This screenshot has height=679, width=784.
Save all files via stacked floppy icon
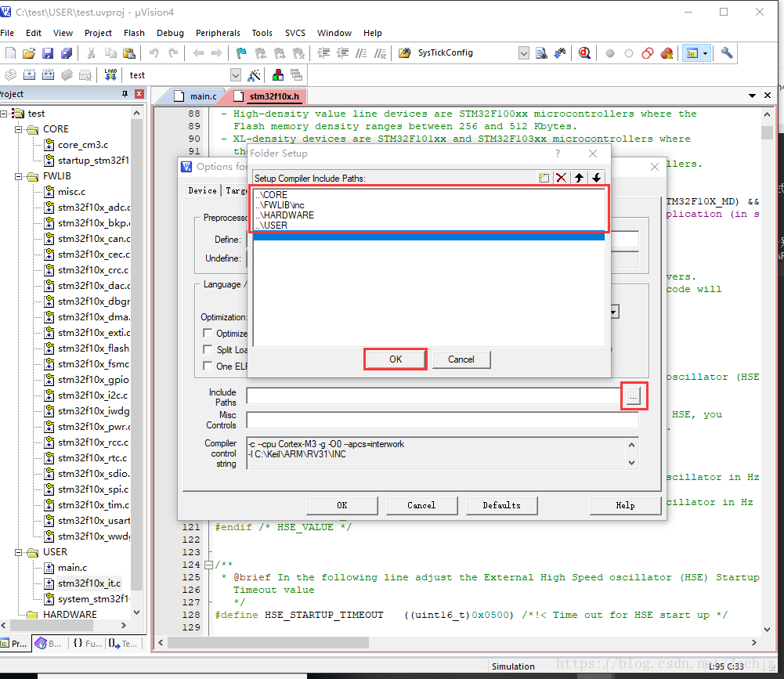click(x=67, y=53)
